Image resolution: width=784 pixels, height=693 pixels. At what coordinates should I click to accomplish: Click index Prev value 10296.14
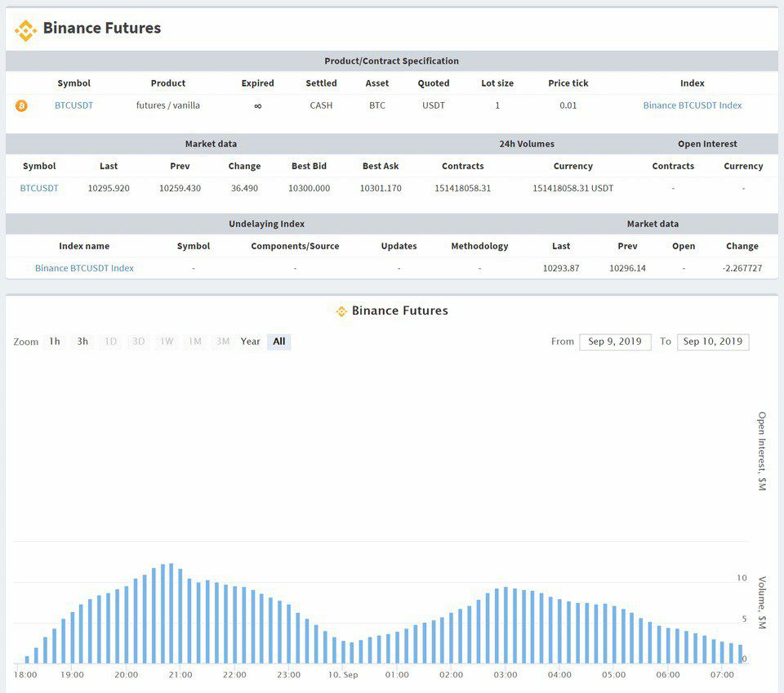(627, 268)
